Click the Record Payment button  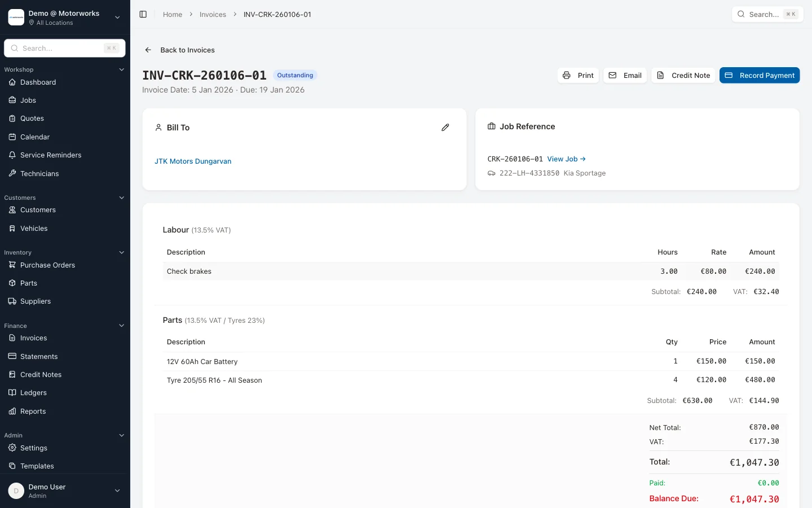coord(759,76)
